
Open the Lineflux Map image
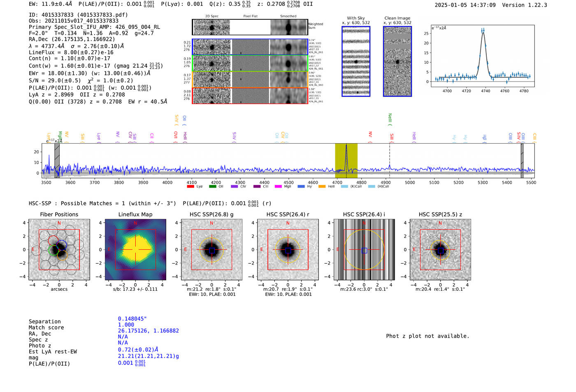click(x=135, y=250)
